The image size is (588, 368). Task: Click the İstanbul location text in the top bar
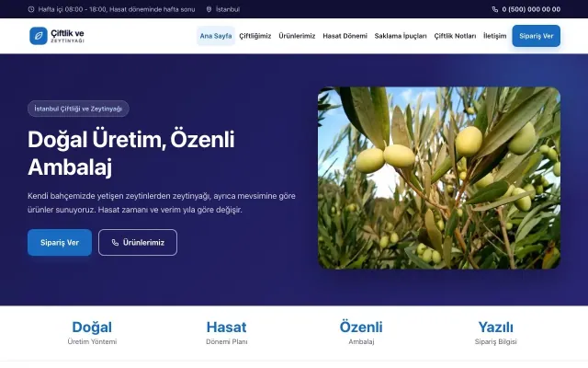(x=228, y=9)
